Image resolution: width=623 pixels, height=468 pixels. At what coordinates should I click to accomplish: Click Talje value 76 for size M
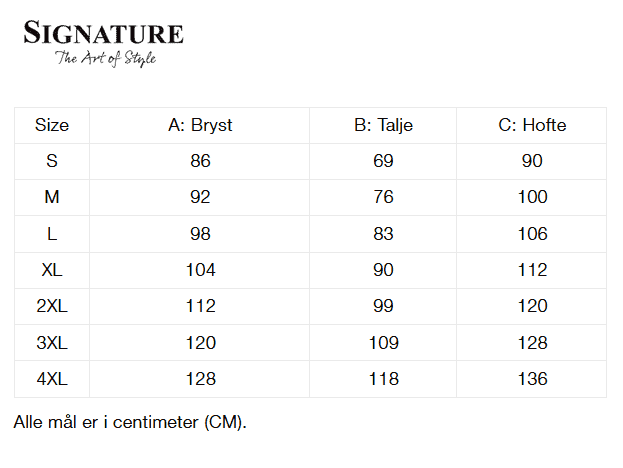[383, 197]
